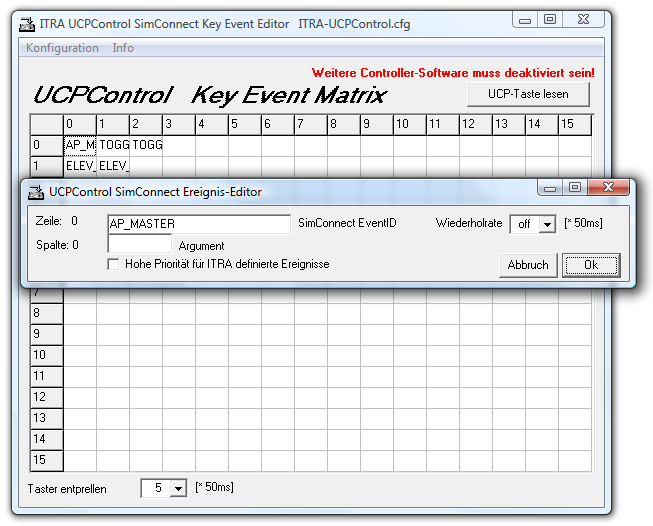The height and width of the screenshot is (526, 653).
Task: Open the Info menu
Action: [x=123, y=48]
